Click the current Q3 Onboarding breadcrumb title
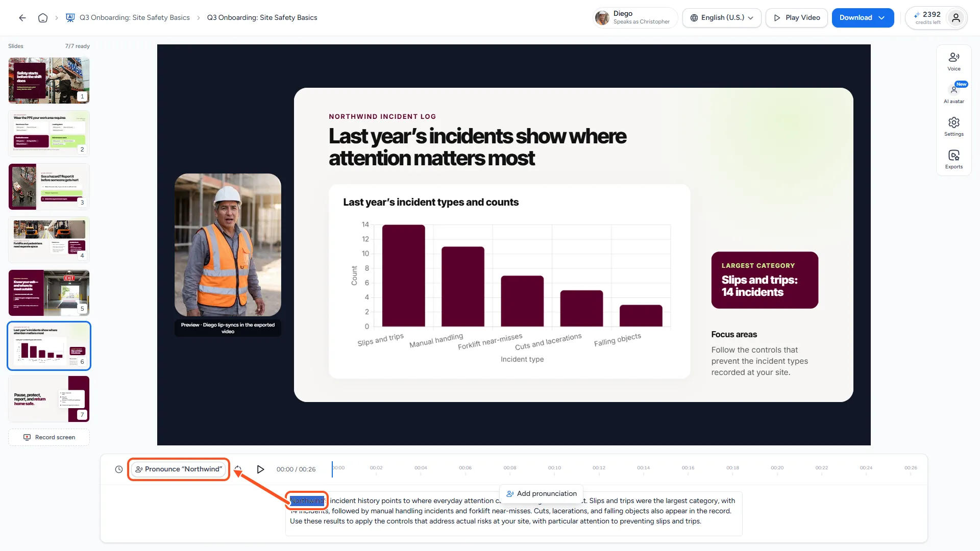The width and height of the screenshot is (980, 551). [262, 18]
